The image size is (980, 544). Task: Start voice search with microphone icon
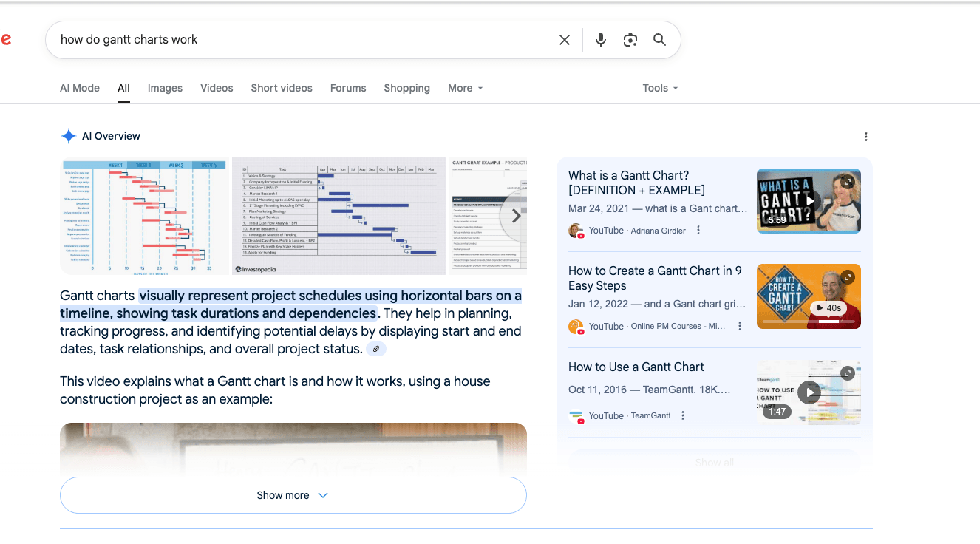click(601, 40)
